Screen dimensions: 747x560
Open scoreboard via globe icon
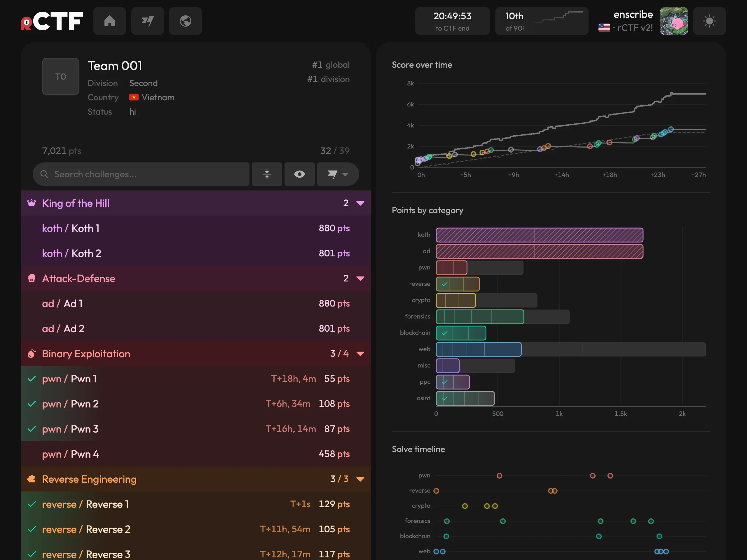[x=185, y=21]
